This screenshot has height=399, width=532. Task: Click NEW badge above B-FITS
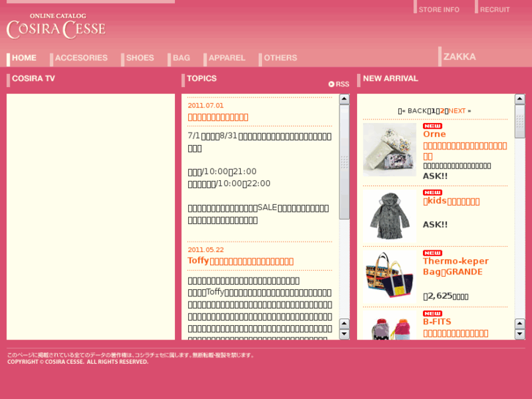[x=432, y=313]
